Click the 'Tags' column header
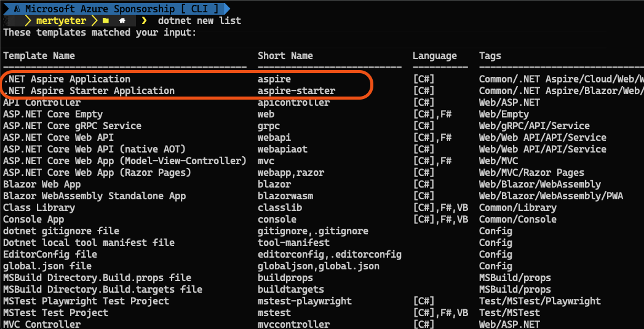Screen dimensions: 644x329 tap(490, 55)
